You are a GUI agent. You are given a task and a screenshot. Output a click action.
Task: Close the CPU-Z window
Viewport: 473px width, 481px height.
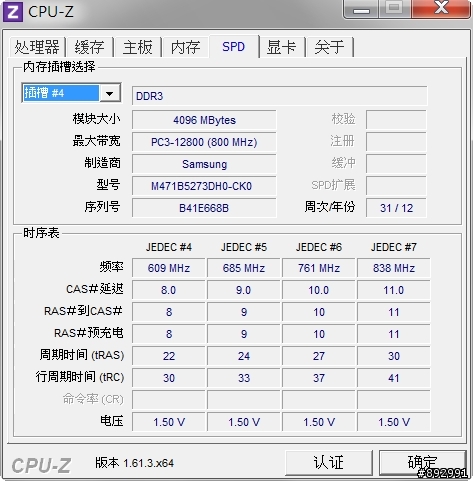(x=441, y=9)
